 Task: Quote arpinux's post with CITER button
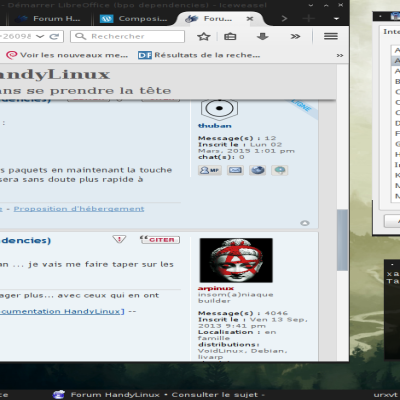click(x=160, y=240)
